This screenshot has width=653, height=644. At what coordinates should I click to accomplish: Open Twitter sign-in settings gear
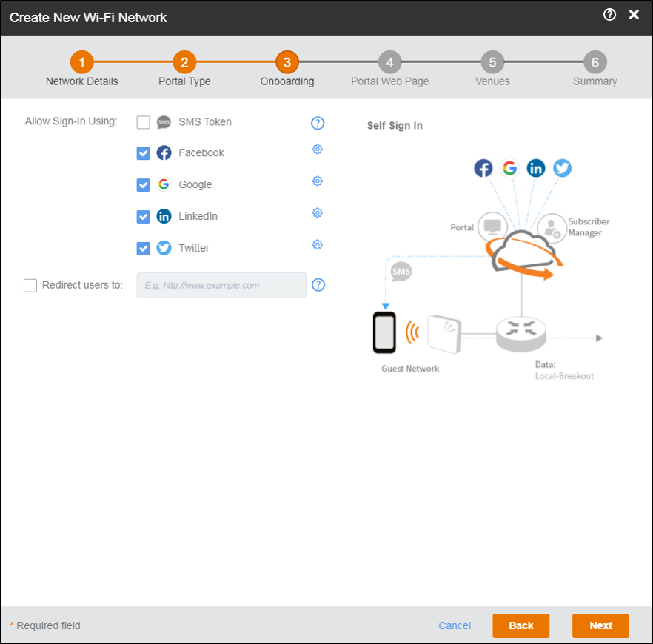point(317,245)
